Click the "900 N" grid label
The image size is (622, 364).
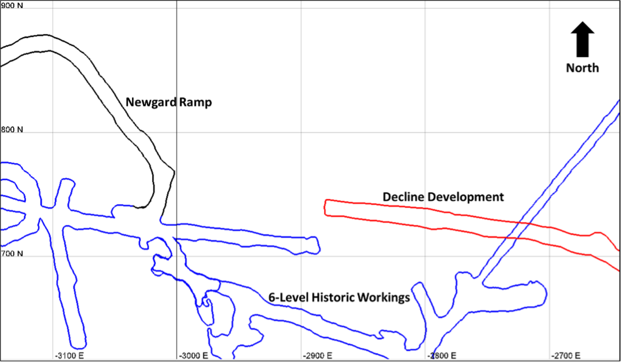coord(12,6)
